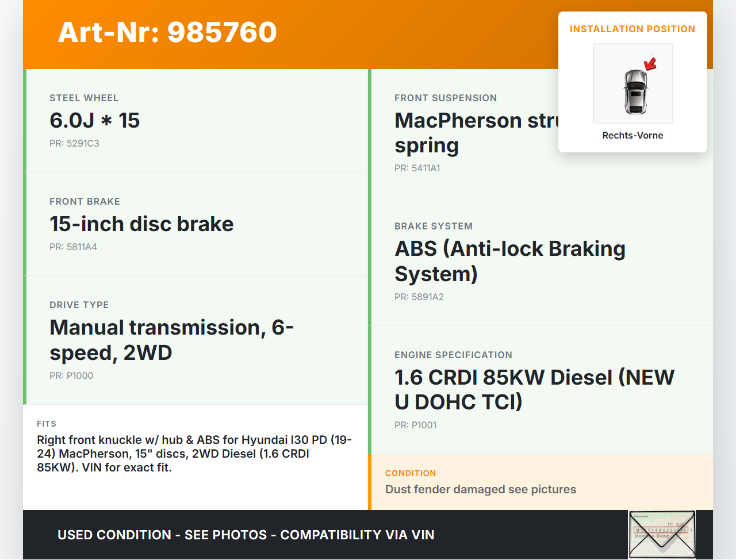This screenshot has height=560, width=736.
Task: Click the Installation Position heading
Action: [632, 29]
